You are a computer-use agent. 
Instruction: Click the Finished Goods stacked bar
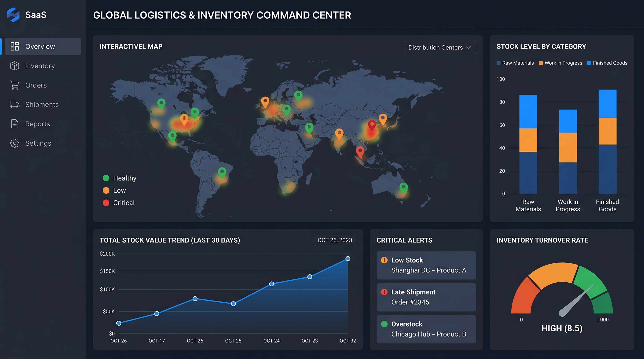(x=607, y=142)
